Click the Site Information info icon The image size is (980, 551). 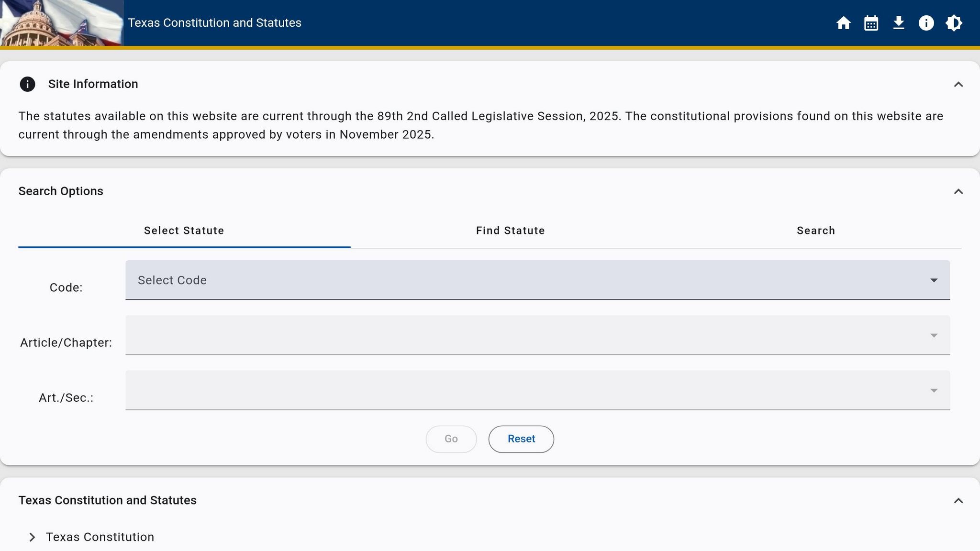point(27,84)
